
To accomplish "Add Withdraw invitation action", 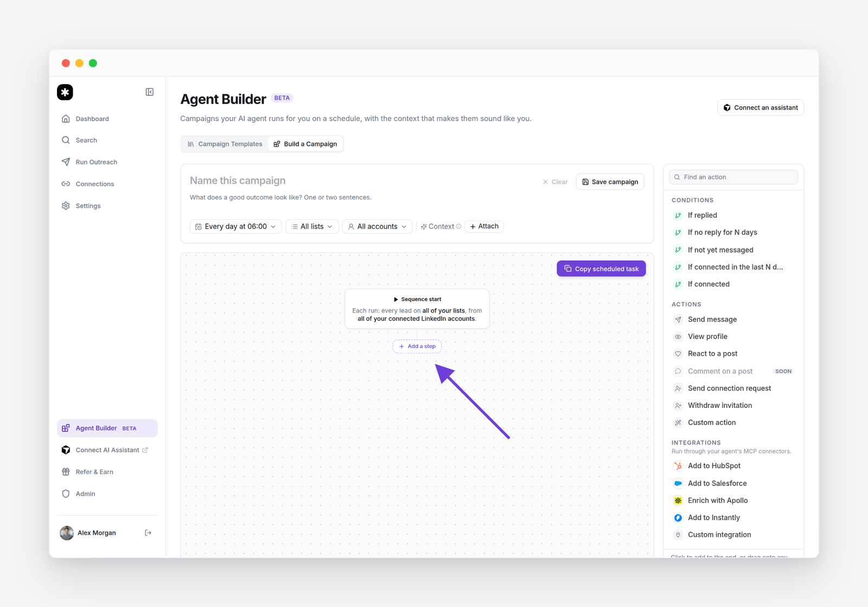I will [x=733, y=405].
